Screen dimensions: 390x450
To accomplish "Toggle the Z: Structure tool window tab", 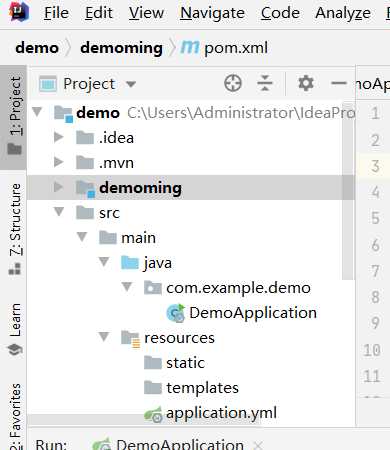I will pos(14,230).
